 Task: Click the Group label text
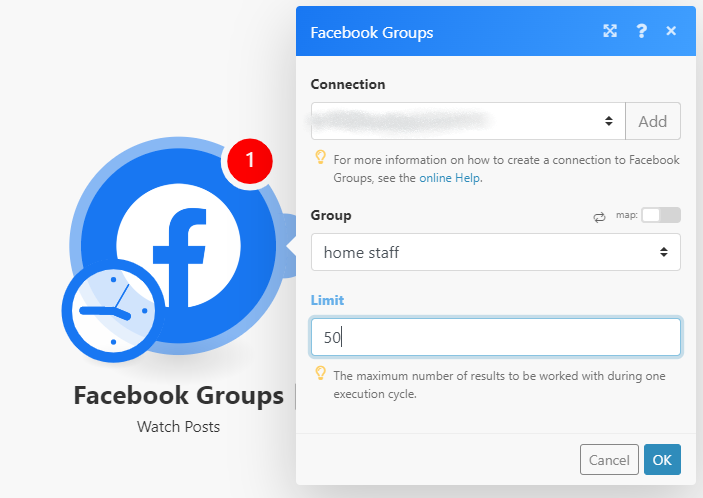coord(331,215)
